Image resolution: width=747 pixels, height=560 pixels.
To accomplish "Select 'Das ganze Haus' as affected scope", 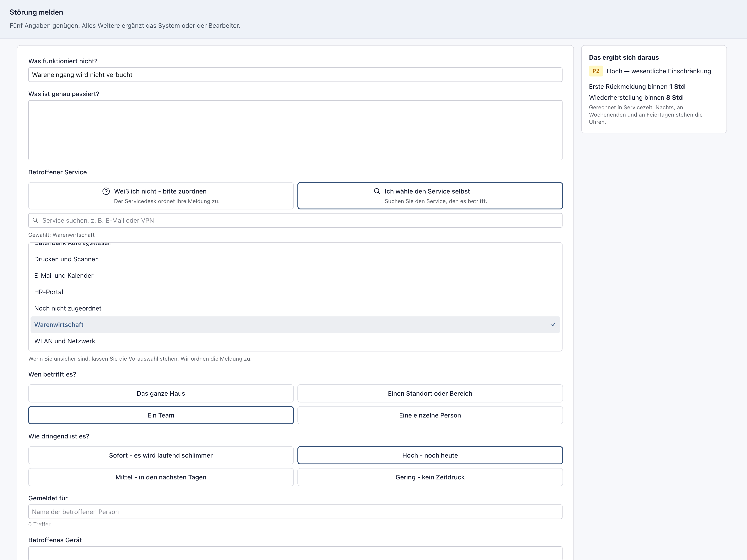I will click(x=161, y=394).
